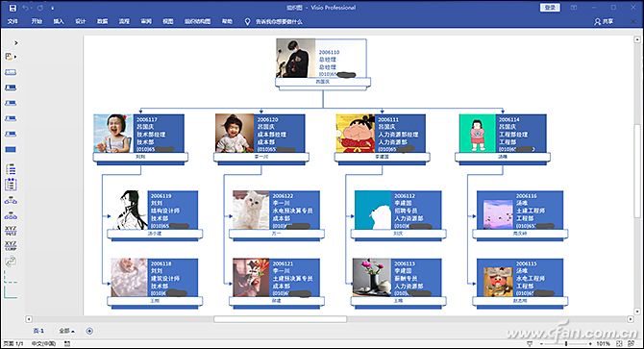Select the 土建工程师 box with ID 2006116
Image resolution: width=644 pixels, height=349 pixels.
coord(520,215)
